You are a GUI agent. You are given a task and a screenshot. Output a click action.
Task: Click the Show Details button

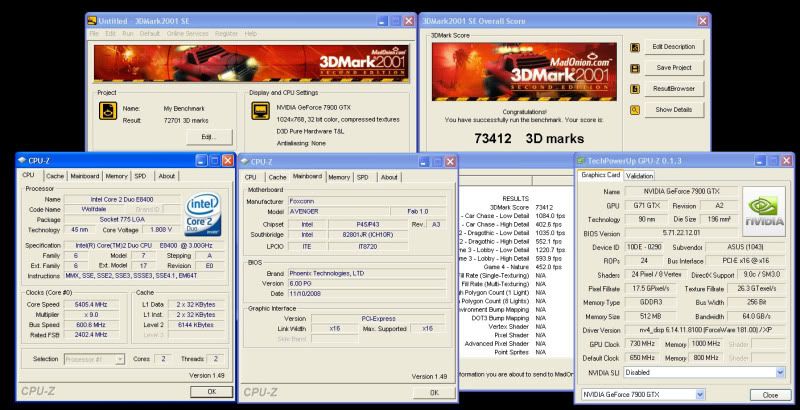click(x=674, y=110)
